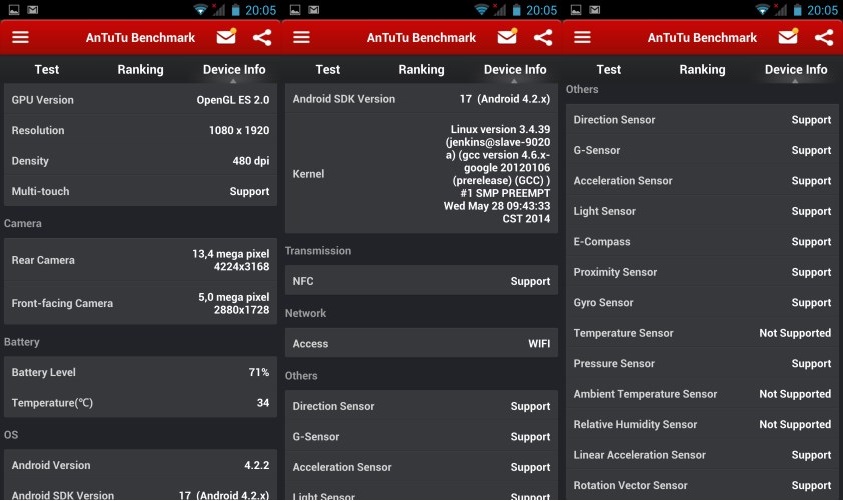Switch to the Ranking tab in the middle screen
This screenshot has height=501, width=843.
[x=421, y=70]
